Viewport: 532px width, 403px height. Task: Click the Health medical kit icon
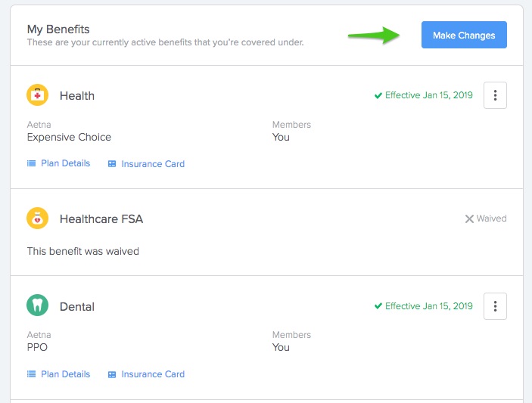(37, 95)
